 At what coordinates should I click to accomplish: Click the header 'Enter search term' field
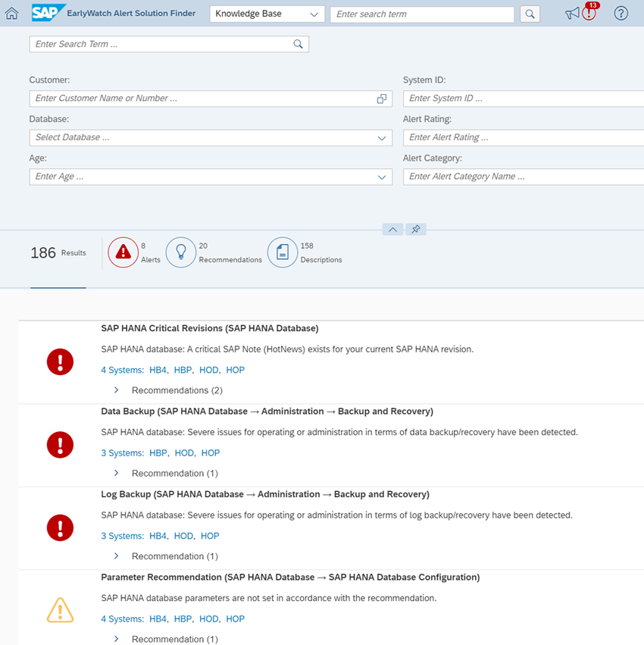422,14
